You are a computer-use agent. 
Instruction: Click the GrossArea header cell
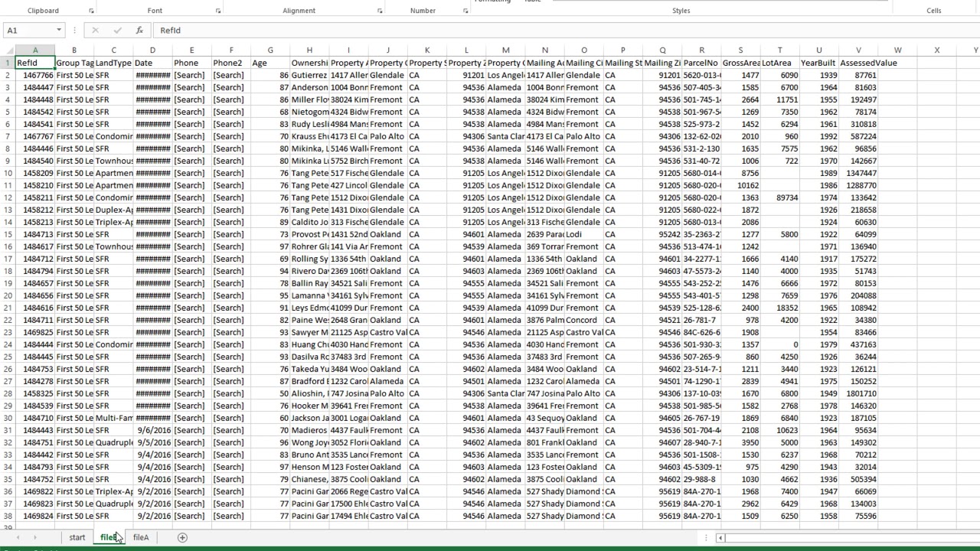(x=740, y=63)
